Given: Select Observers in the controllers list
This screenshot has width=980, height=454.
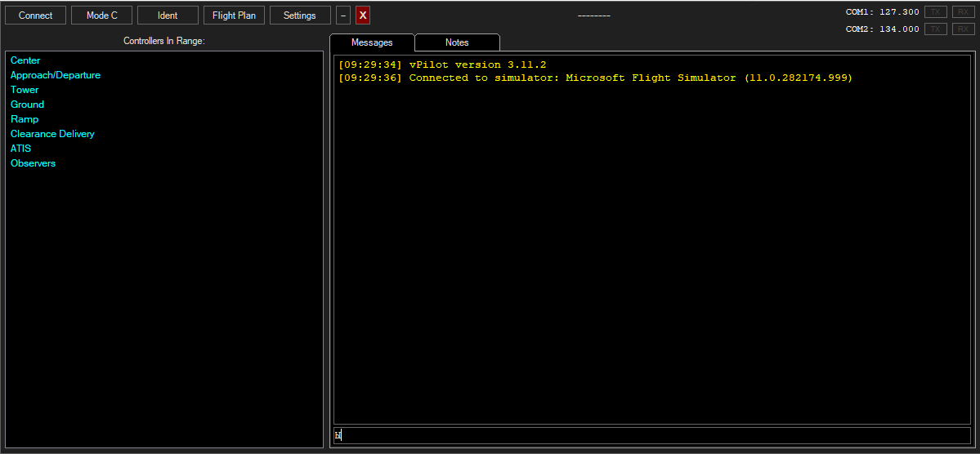Looking at the screenshot, I should [33, 163].
